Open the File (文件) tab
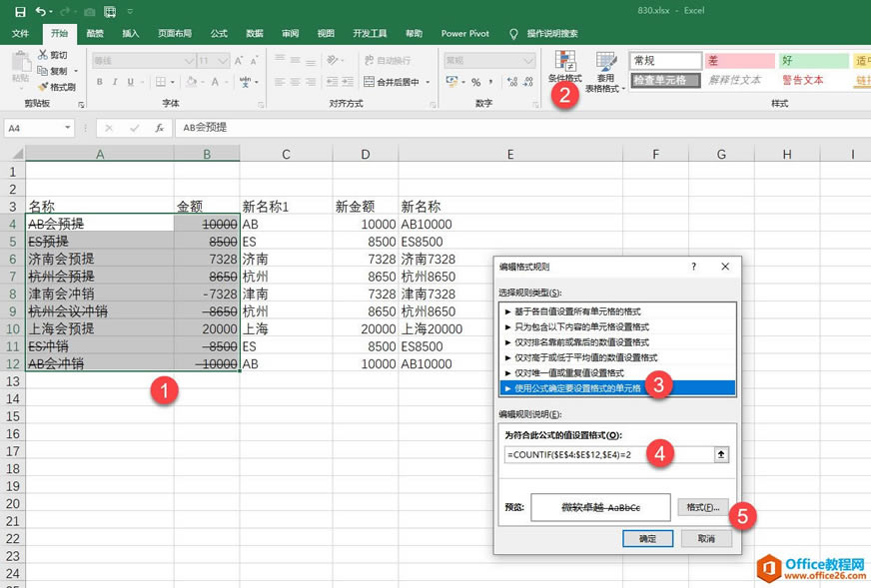This screenshot has height=588, width=871. click(x=21, y=33)
